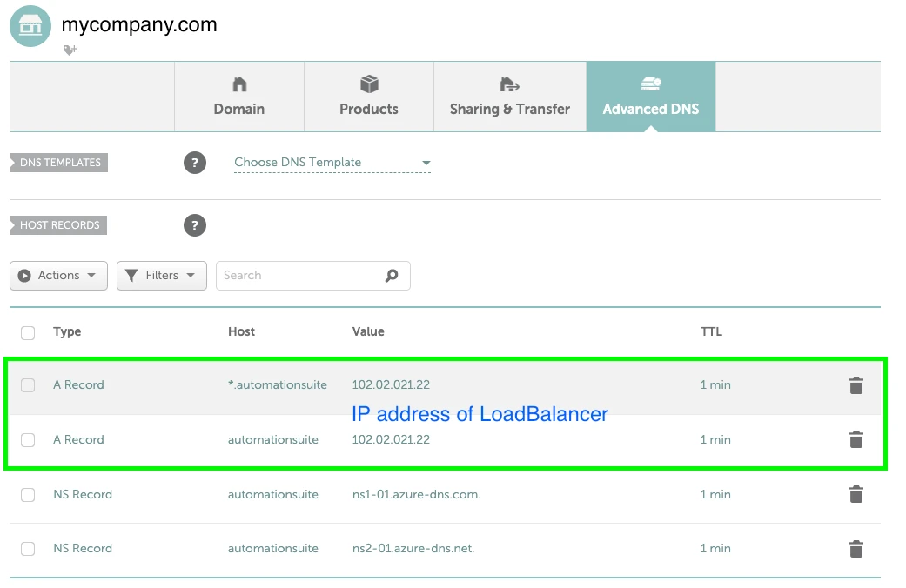The image size is (906, 588).
Task: Click the mycompany.com storefront domain icon
Action: [x=30, y=26]
